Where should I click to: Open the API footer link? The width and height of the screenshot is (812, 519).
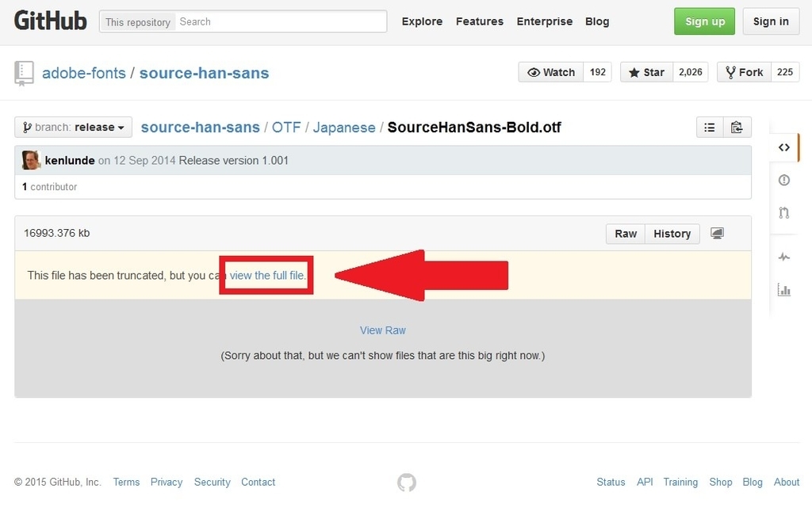(x=645, y=482)
